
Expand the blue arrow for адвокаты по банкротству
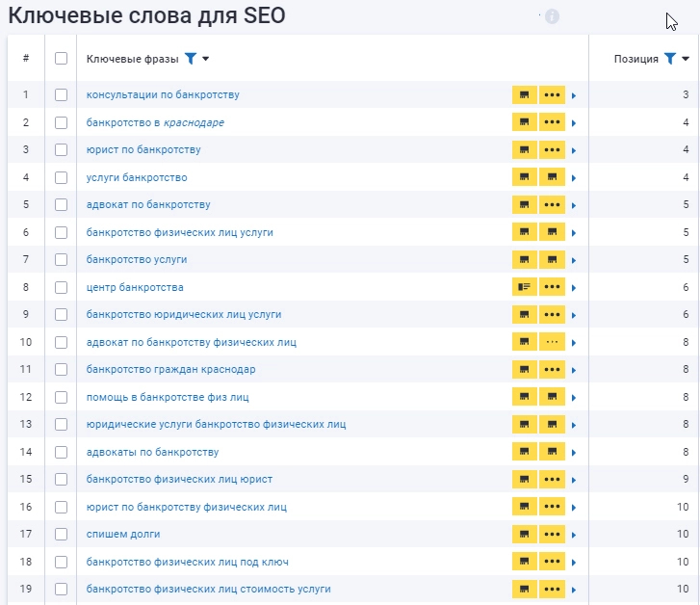pos(574,453)
